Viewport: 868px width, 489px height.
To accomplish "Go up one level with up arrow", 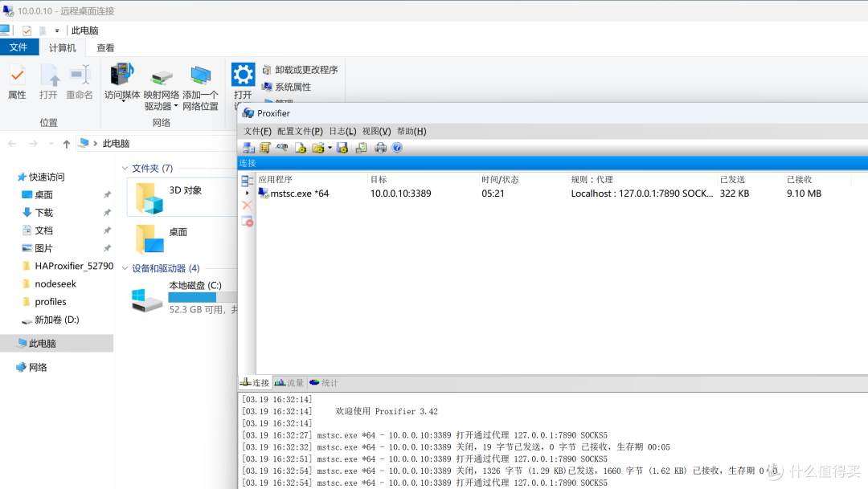I will [67, 144].
